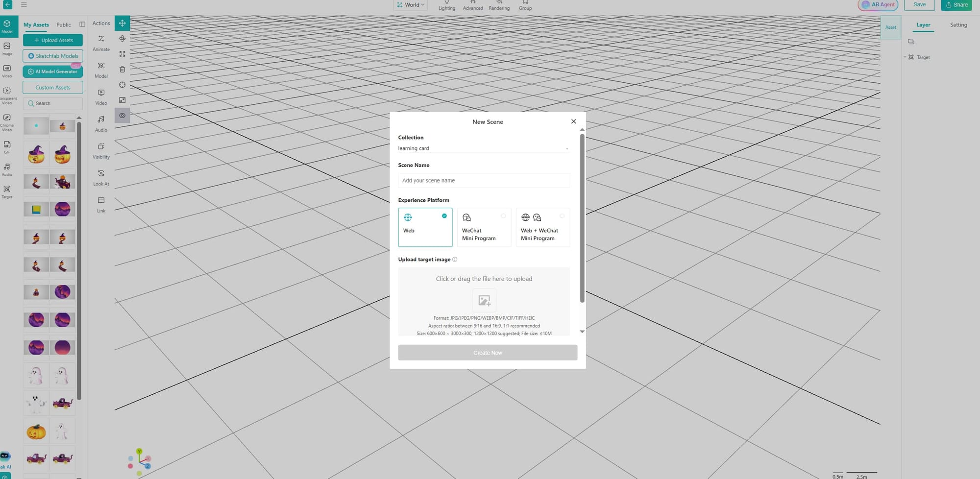Screen dimensions: 980x479
Task: Click the Scene Name input field
Action: 484,180
